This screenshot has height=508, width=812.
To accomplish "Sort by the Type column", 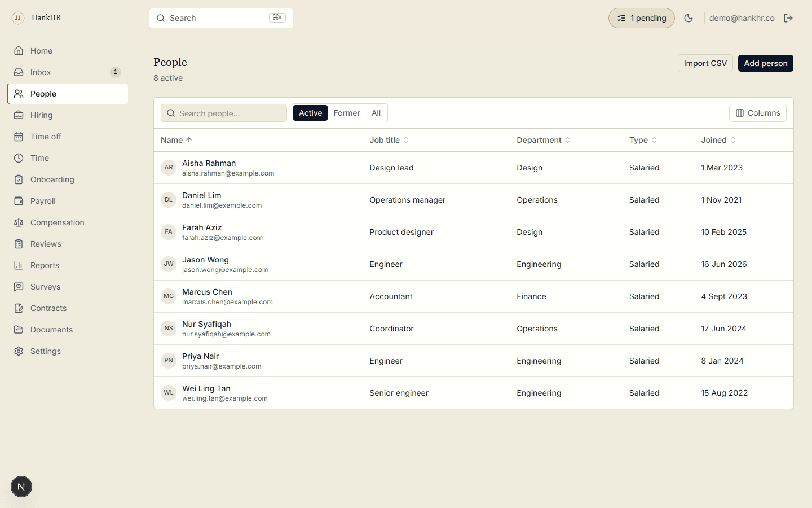I will 643,140.
